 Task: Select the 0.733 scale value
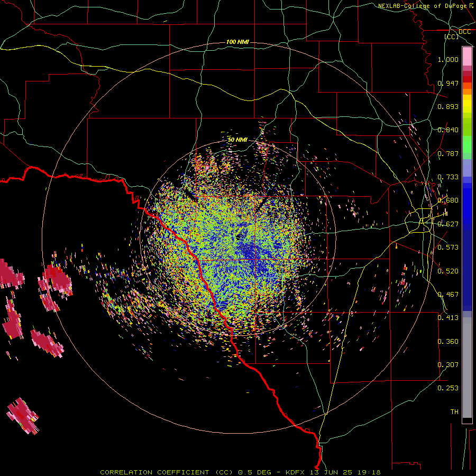pos(448,177)
